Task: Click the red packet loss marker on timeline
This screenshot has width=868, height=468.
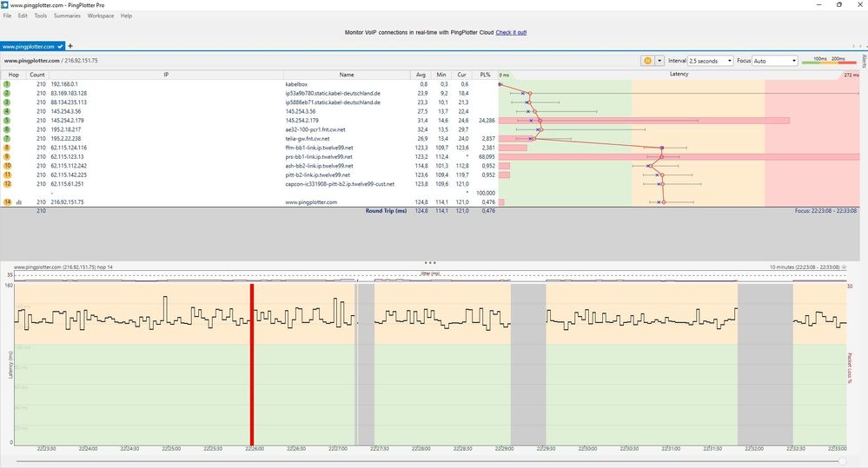Action: [252, 364]
